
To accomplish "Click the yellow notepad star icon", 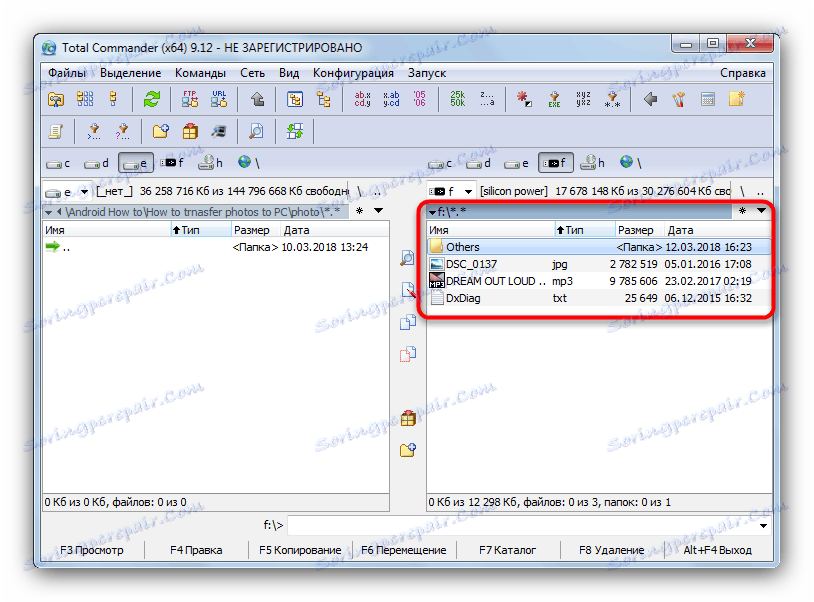I will [x=737, y=99].
